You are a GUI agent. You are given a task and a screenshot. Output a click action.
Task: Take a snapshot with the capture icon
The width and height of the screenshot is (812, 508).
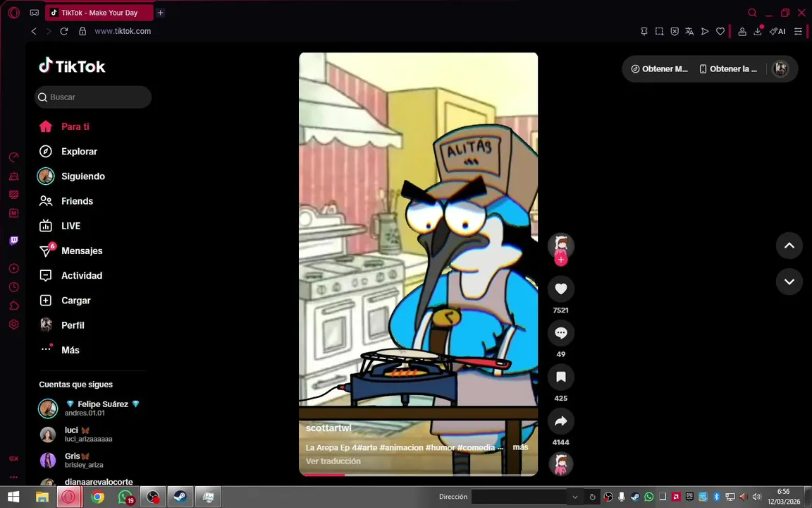tap(659, 31)
